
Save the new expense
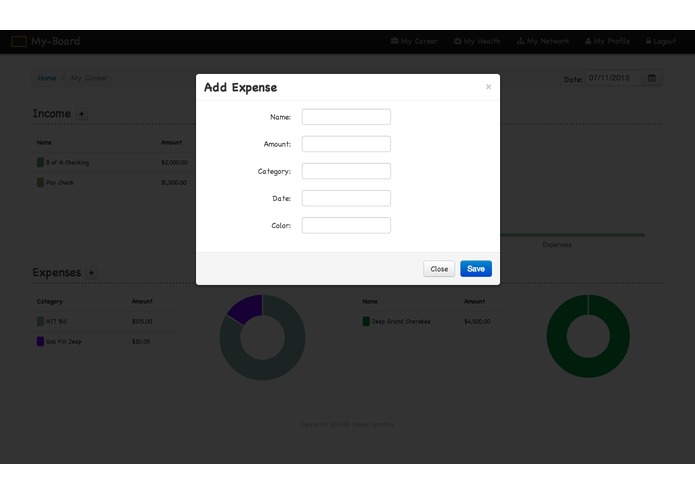pos(476,269)
